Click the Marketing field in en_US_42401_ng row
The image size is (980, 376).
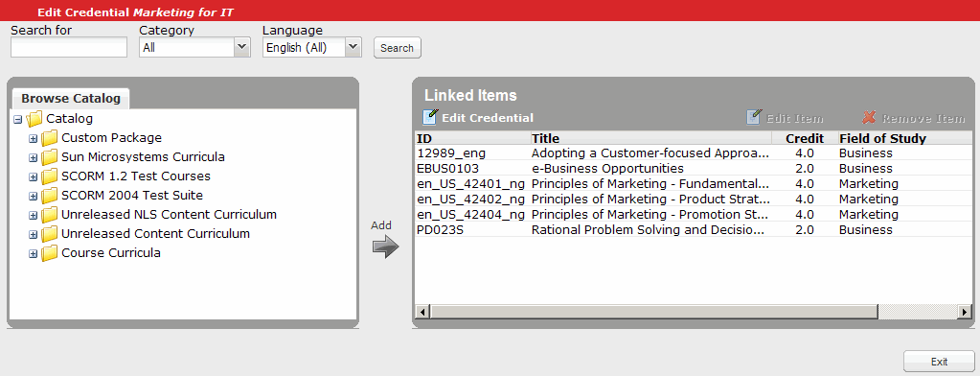click(869, 183)
